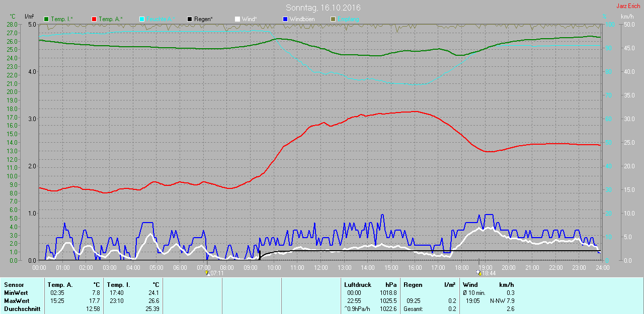Screen dimensions: 644x314
Task: Click the green Temp. I. legend swatch
Action: pos(47,19)
